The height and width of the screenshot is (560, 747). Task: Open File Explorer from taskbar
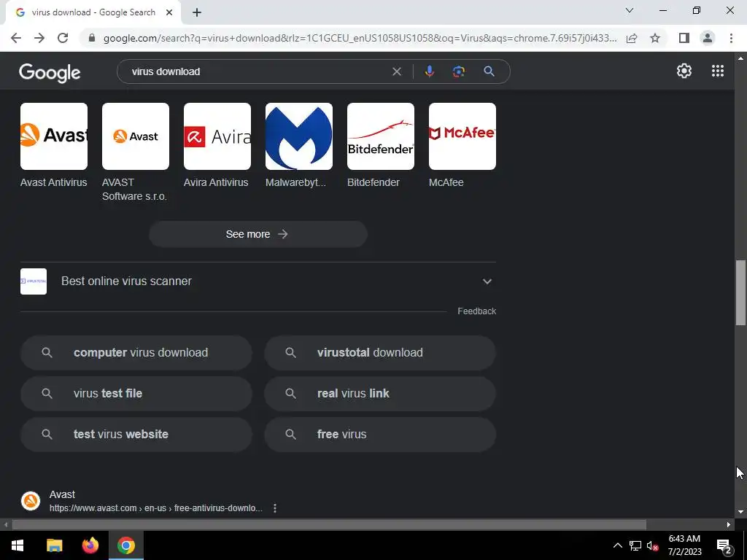pos(54,545)
